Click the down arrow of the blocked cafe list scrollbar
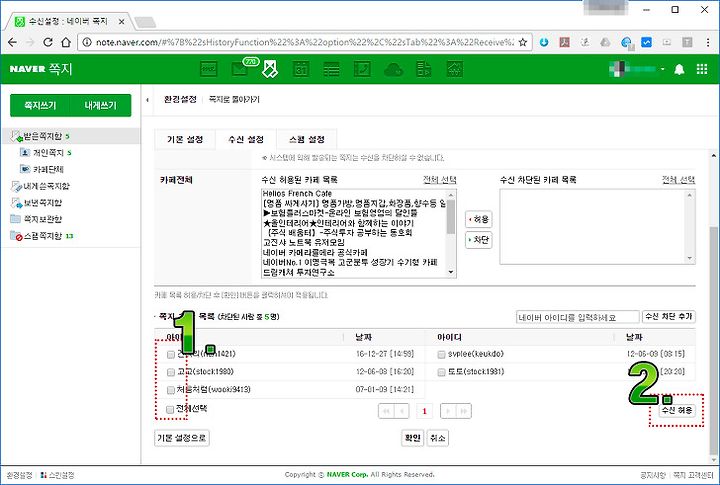 click(690, 259)
